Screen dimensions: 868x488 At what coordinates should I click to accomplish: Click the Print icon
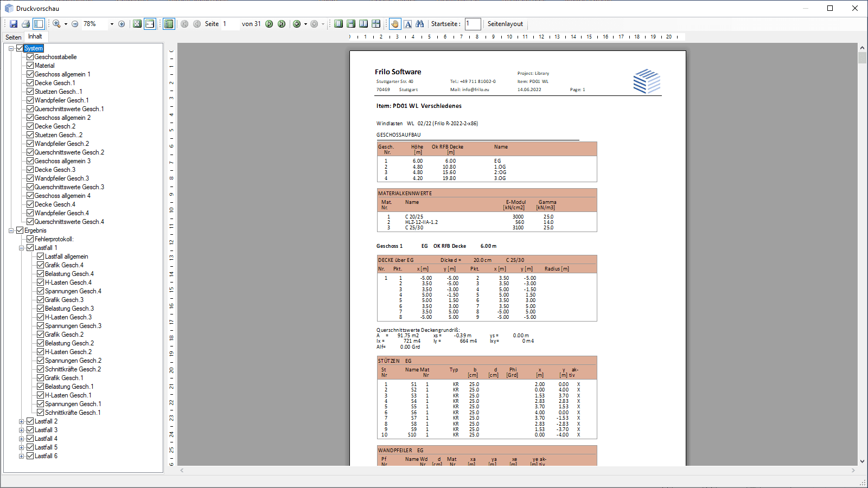coord(25,24)
